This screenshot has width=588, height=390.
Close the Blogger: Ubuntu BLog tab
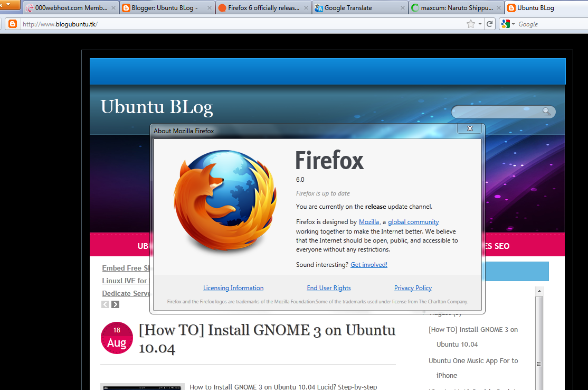click(x=209, y=8)
